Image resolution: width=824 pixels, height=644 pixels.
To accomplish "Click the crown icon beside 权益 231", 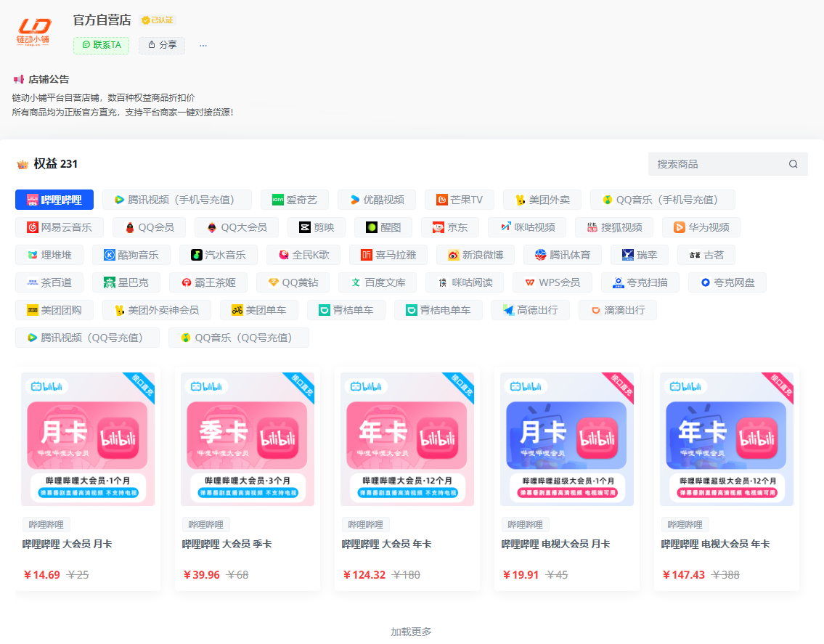I will click(x=23, y=164).
